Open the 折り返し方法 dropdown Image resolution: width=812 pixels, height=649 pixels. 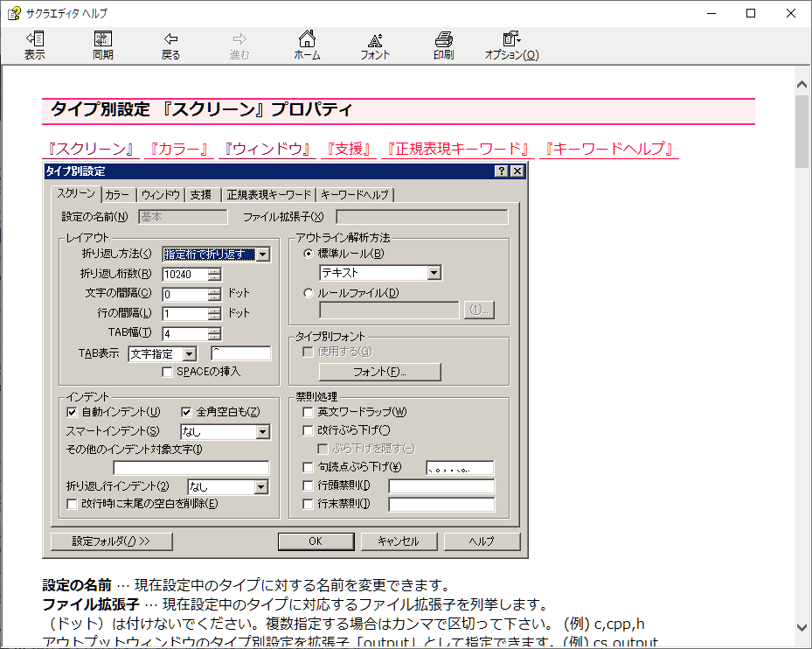pos(263,255)
